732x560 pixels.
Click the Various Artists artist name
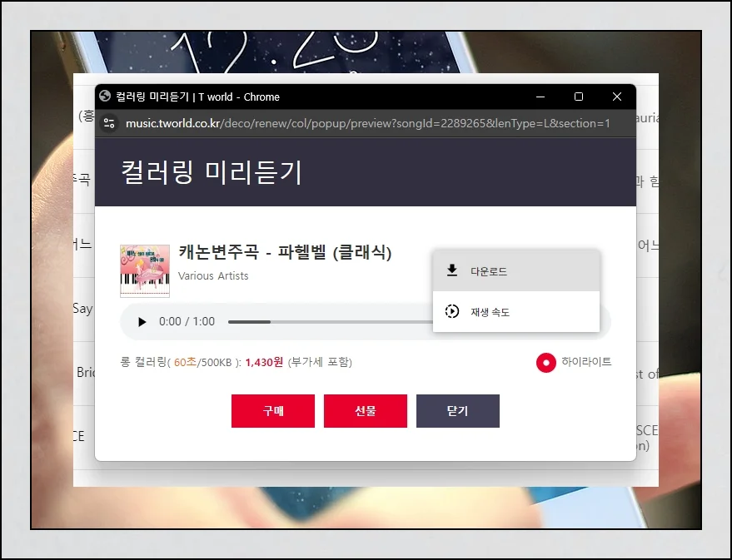213,275
